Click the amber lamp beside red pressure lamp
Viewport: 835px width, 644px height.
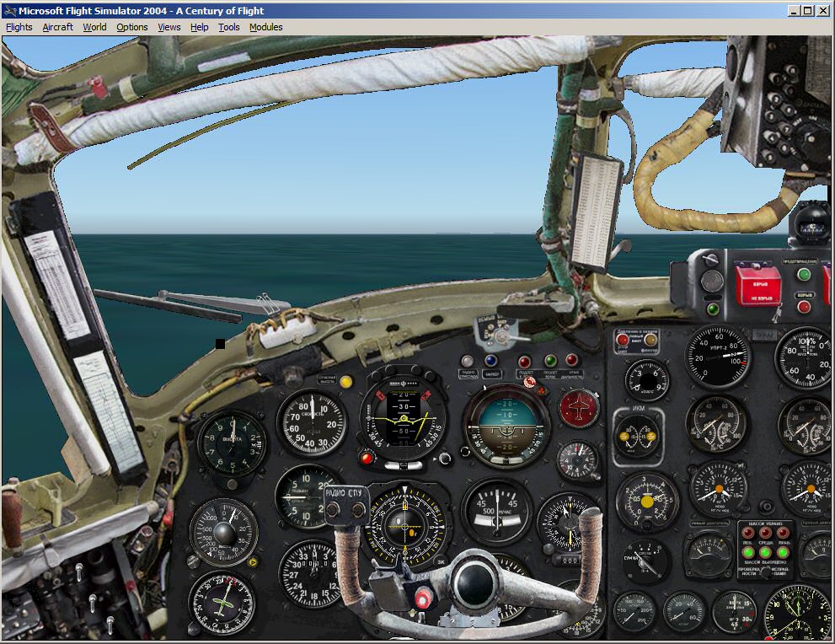pos(650,340)
